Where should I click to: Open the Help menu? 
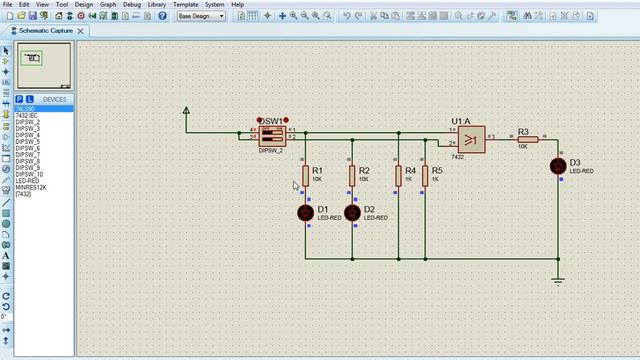point(238,4)
